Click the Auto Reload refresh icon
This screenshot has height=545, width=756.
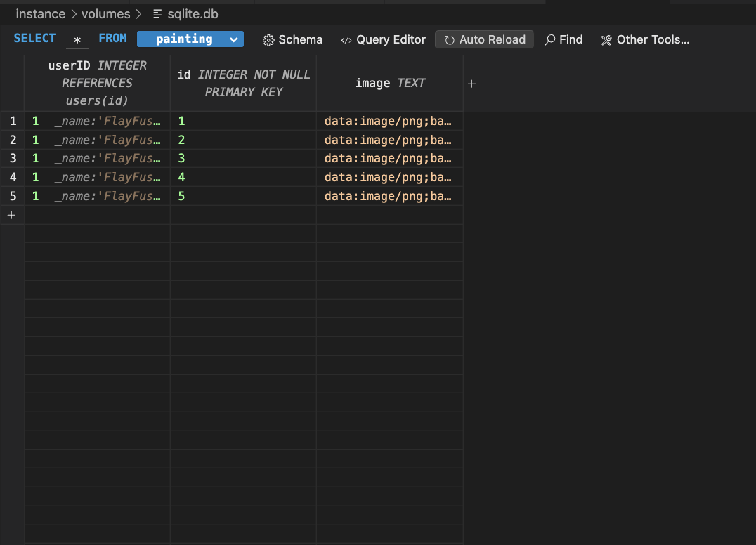(450, 40)
